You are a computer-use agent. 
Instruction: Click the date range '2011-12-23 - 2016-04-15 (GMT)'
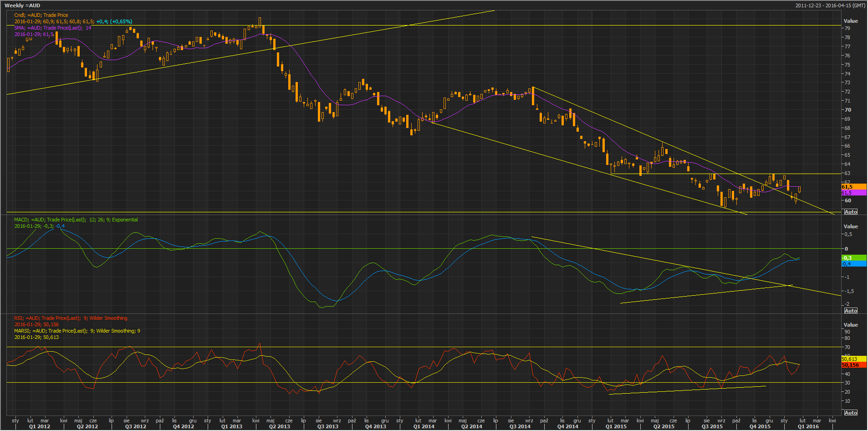[830, 5]
